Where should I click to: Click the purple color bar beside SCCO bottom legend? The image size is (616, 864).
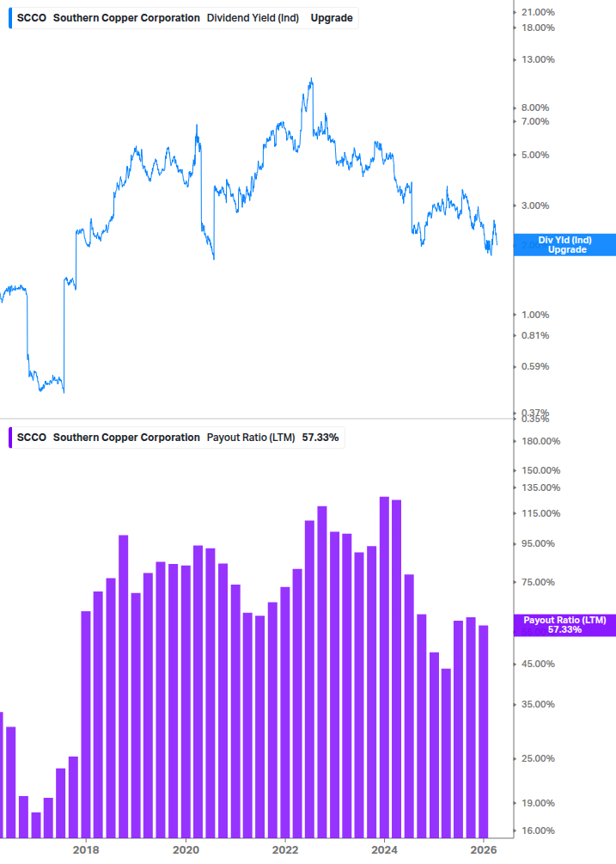pyautogui.click(x=9, y=438)
